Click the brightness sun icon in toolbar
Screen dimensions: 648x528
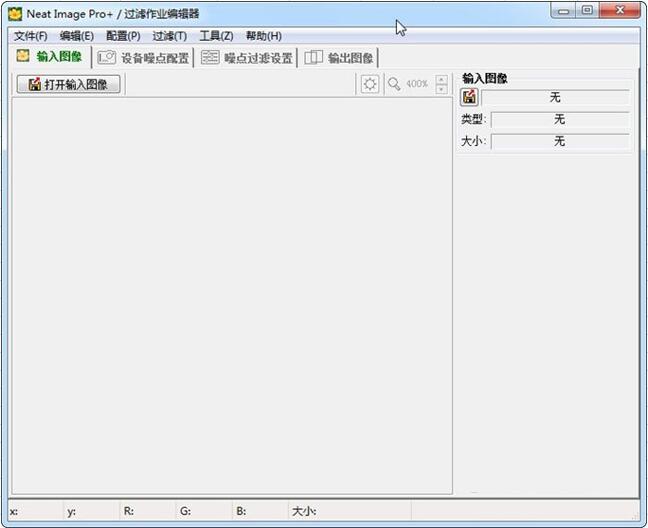pyautogui.click(x=369, y=84)
